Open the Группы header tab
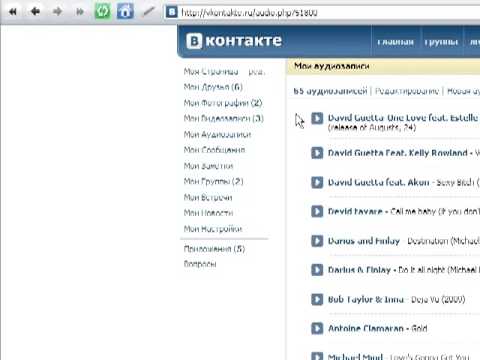 pos(441,42)
